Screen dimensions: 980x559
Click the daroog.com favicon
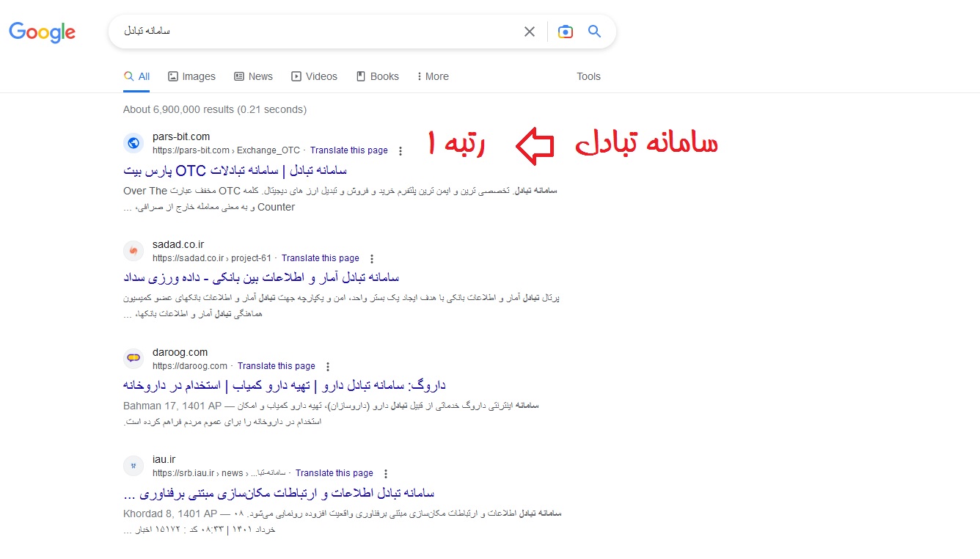133,359
